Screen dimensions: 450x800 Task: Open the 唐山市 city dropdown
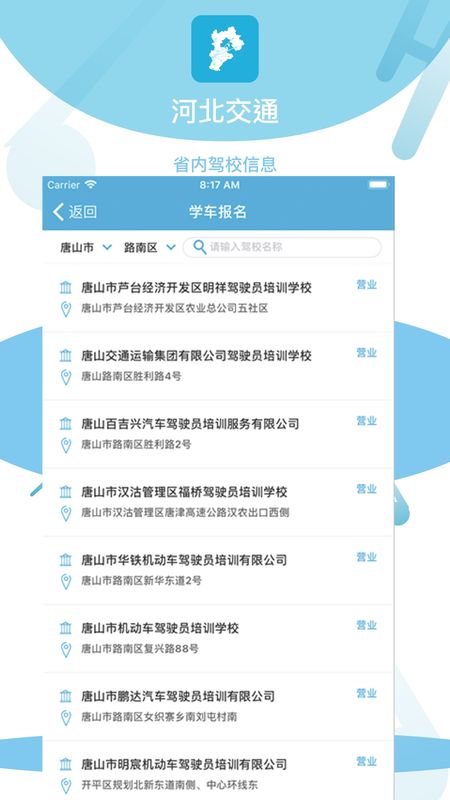(x=86, y=247)
